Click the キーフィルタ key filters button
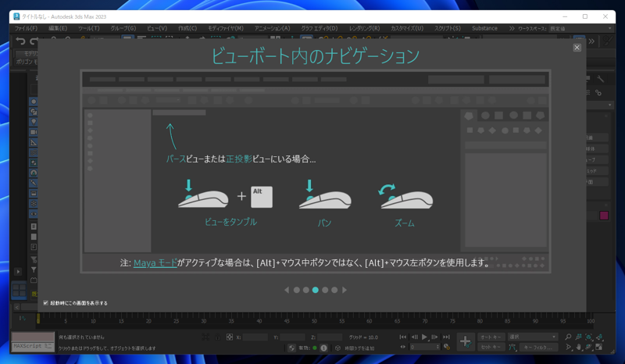 coord(537,348)
